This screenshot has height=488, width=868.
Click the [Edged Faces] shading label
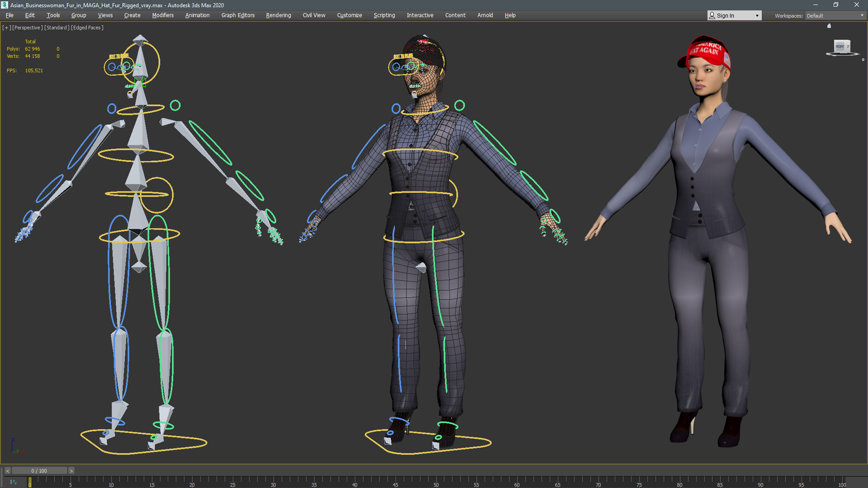pos(87,28)
